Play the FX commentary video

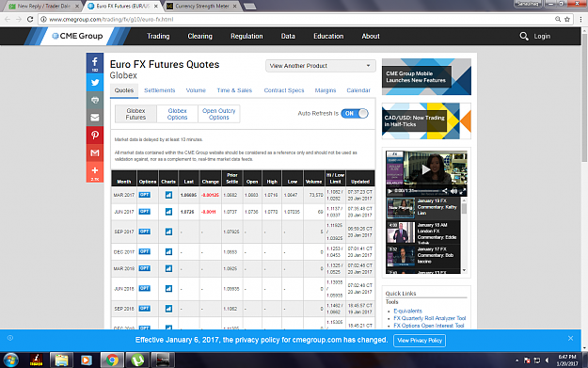tap(426, 169)
